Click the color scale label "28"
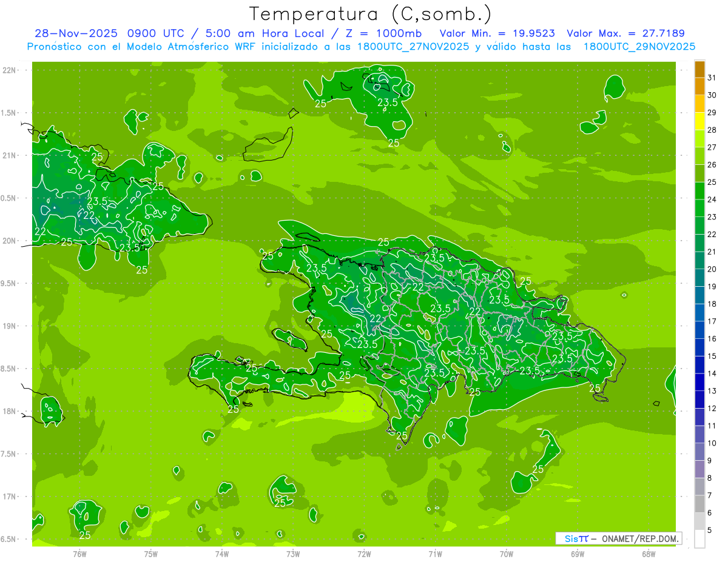The image size is (728, 562). [x=712, y=130]
